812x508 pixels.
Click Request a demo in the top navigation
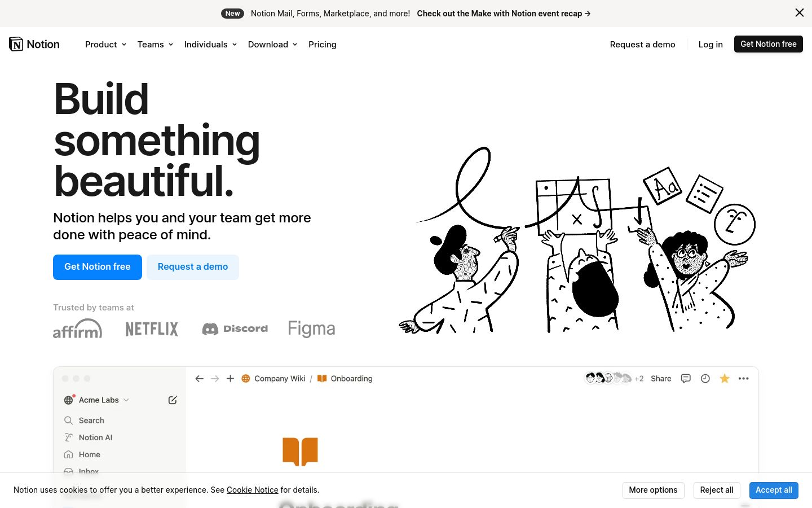642,45
